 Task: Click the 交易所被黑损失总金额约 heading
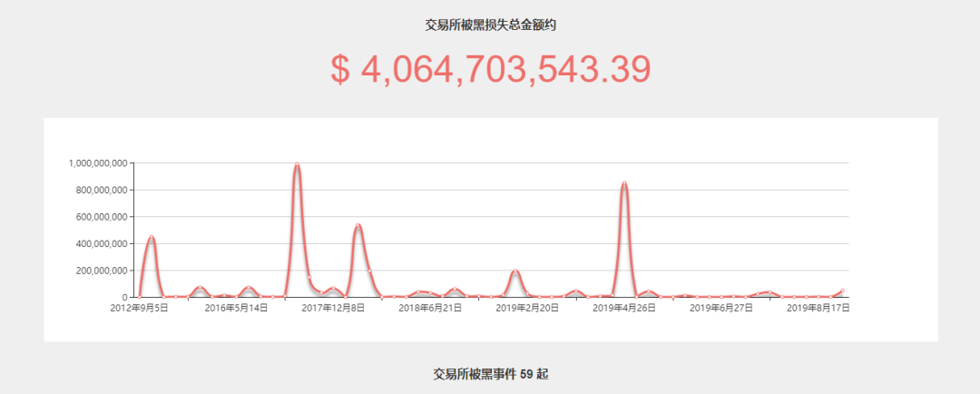(x=491, y=25)
